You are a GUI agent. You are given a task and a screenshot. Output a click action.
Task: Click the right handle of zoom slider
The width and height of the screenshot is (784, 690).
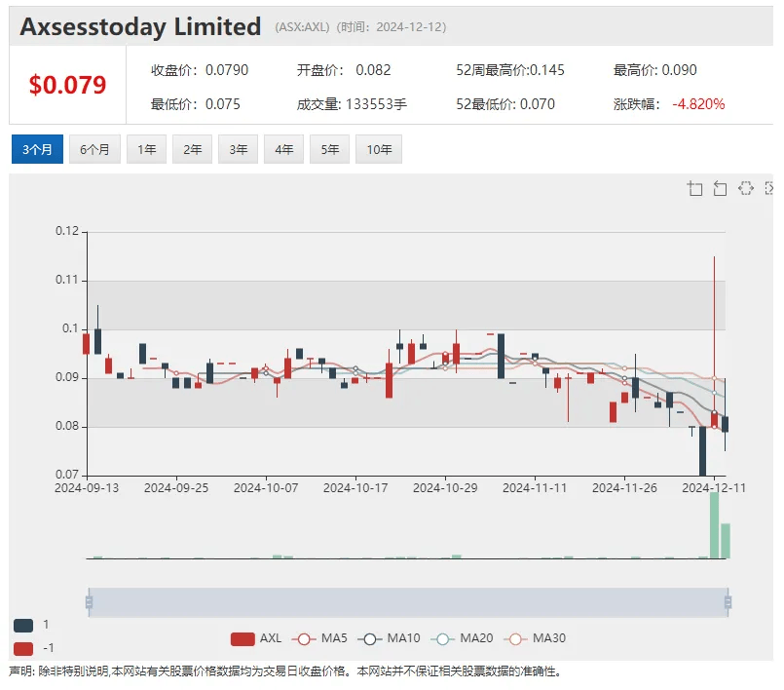point(728,602)
